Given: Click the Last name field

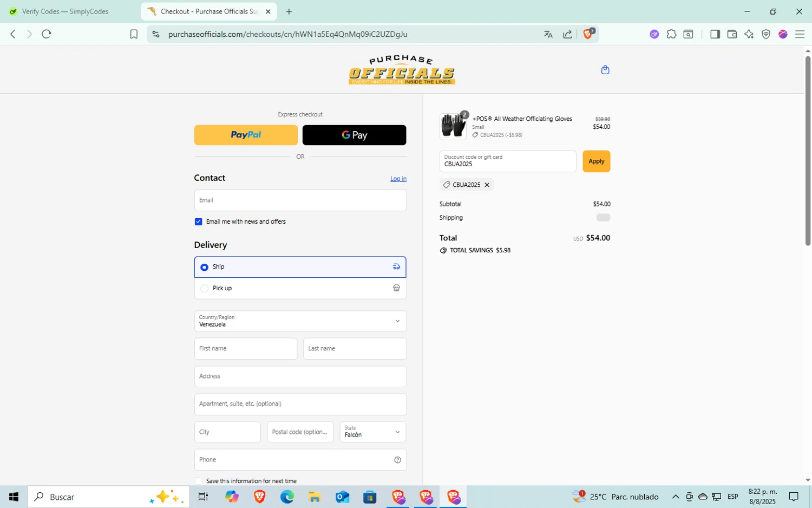Looking at the screenshot, I should tap(355, 349).
